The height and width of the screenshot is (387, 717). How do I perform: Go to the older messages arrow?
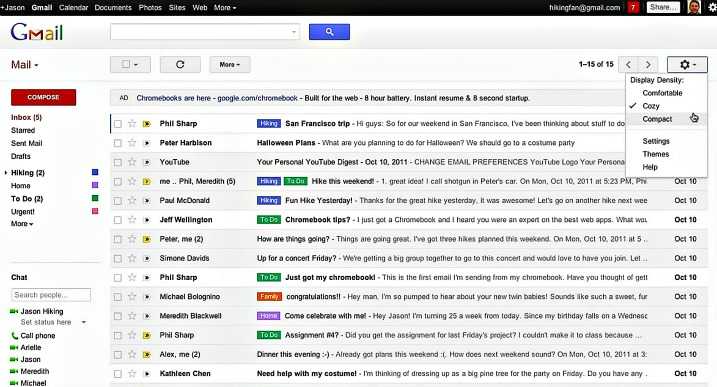(x=648, y=64)
